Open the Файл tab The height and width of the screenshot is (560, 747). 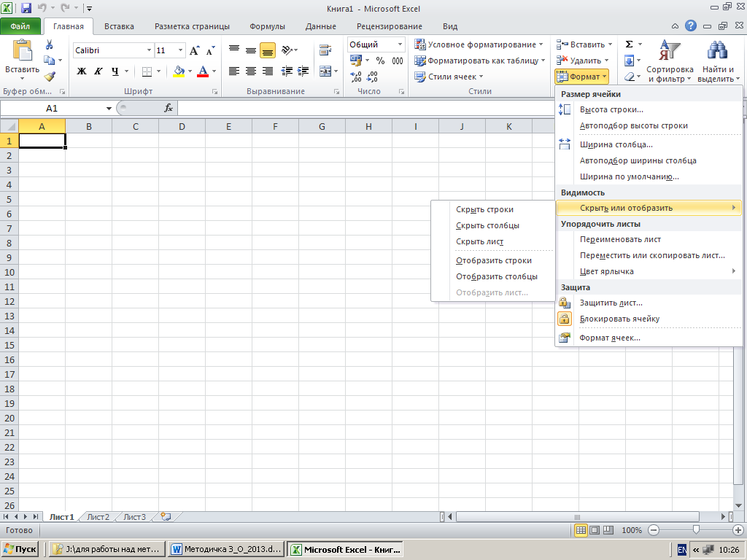pos(20,27)
